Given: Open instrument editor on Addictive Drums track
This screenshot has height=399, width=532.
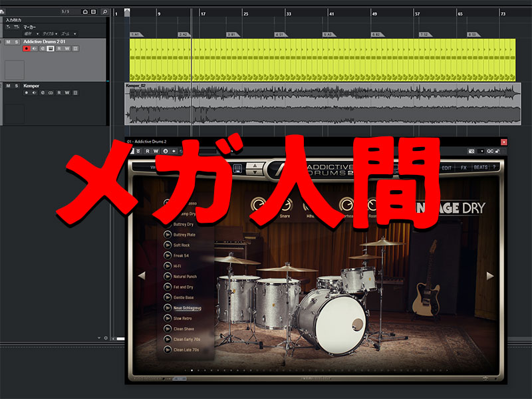Looking at the screenshot, I should (51, 49).
